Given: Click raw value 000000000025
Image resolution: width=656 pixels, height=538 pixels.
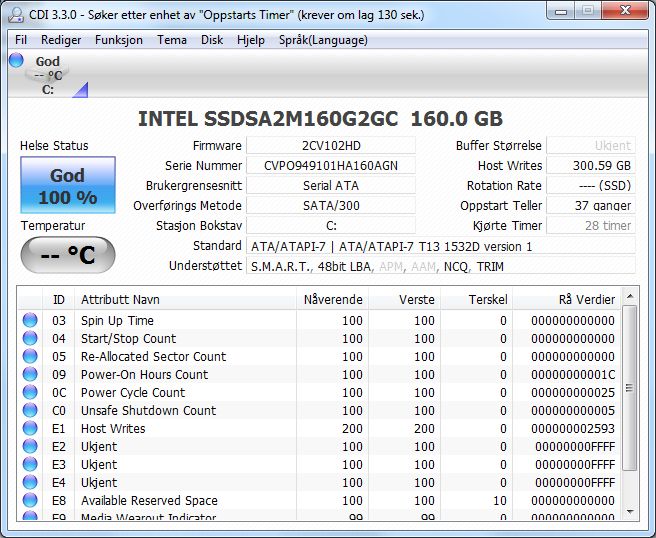Looking at the screenshot, I should [573, 392].
